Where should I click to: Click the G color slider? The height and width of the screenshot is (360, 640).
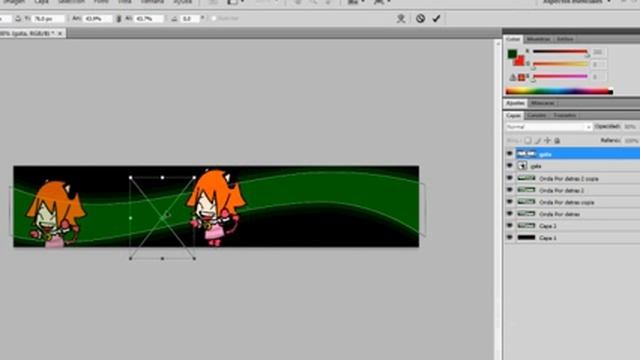tap(560, 64)
